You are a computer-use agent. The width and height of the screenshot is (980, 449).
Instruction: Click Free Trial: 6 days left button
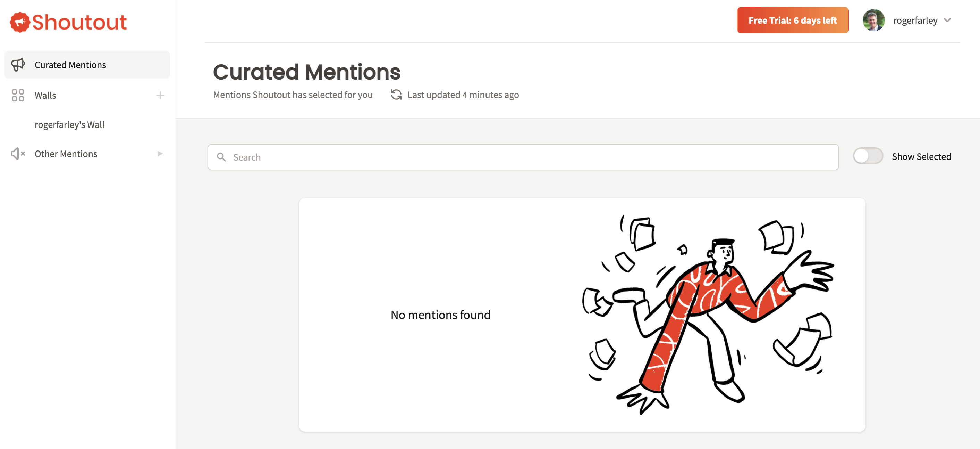tap(793, 20)
